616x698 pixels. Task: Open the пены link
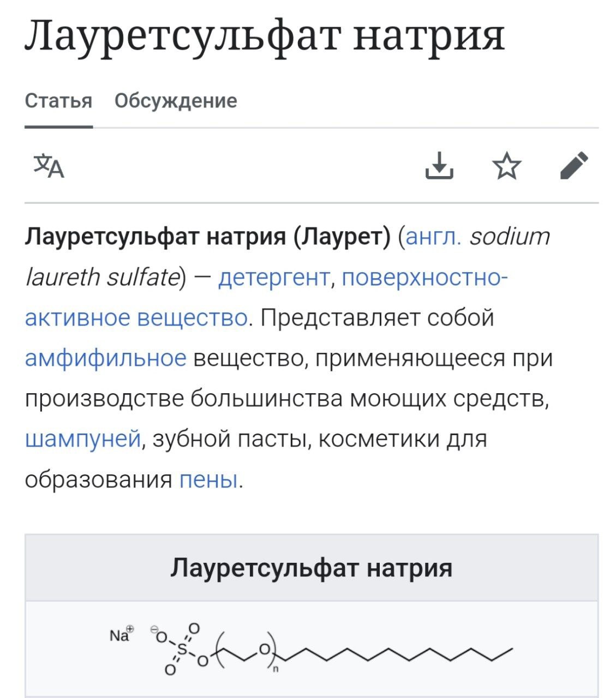208,480
